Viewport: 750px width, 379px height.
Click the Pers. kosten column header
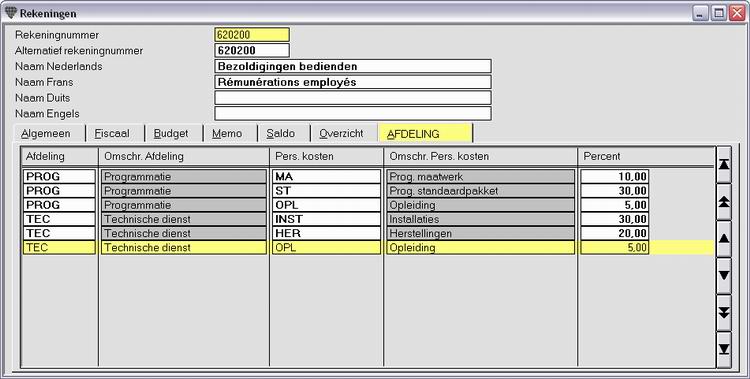coord(327,156)
